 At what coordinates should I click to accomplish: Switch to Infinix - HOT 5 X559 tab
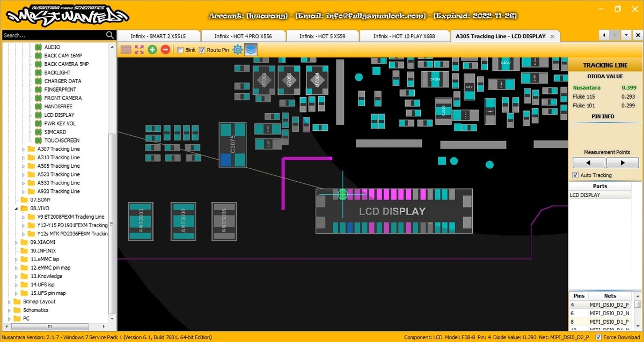click(322, 36)
